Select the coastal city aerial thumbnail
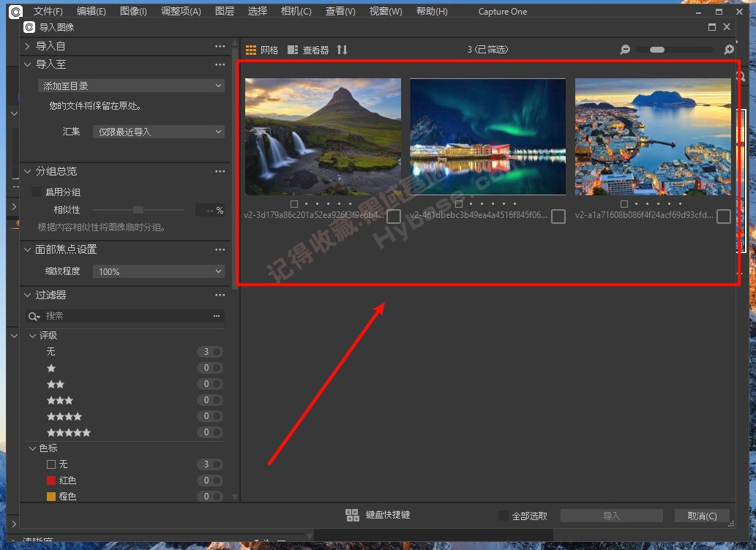 [x=653, y=137]
